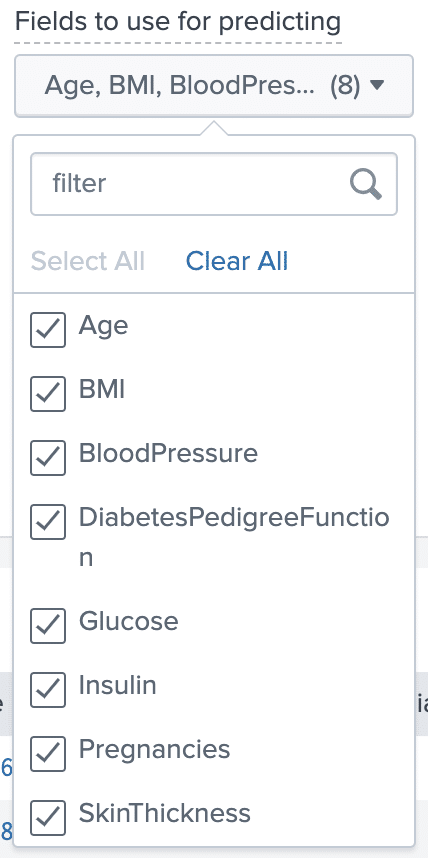The height and width of the screenshot is (858, 428).
Task: Click the Fields to use for predicting label
Action: point(178,22)
